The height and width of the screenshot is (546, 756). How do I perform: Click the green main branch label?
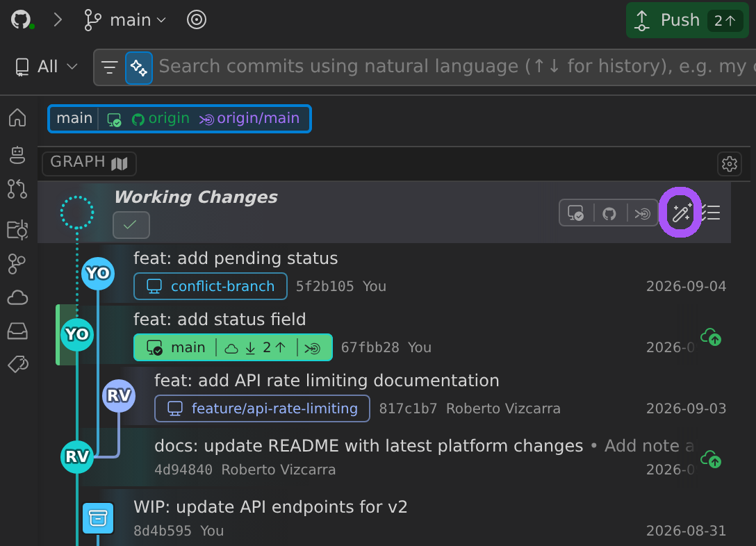[x=233, y=347]
